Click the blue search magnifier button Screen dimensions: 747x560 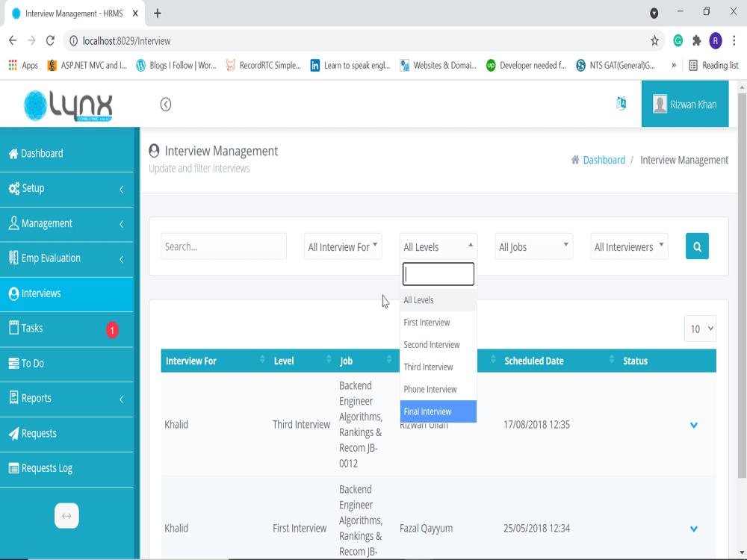click(697, 246)
